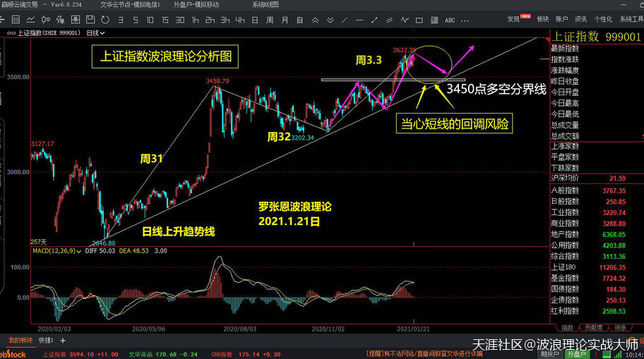
Task: Open the quote list table icon
Action: pyautogui.click(x=16, y=19)
